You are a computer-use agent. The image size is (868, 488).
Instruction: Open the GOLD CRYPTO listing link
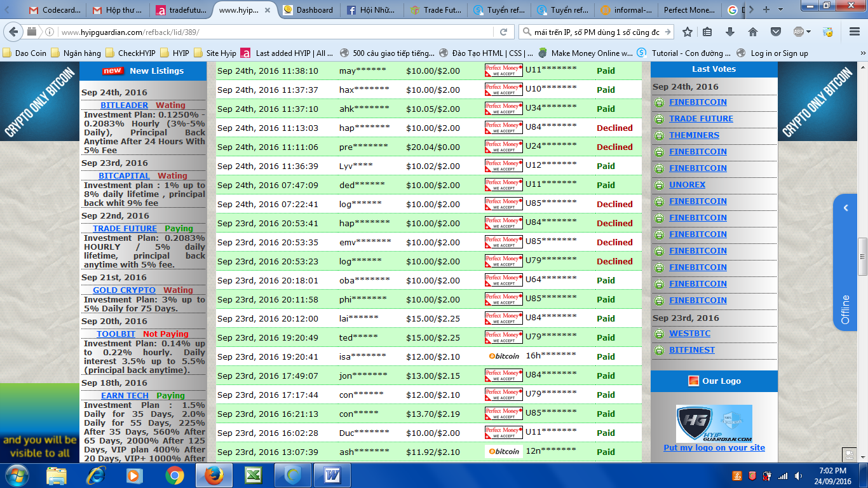125,290
